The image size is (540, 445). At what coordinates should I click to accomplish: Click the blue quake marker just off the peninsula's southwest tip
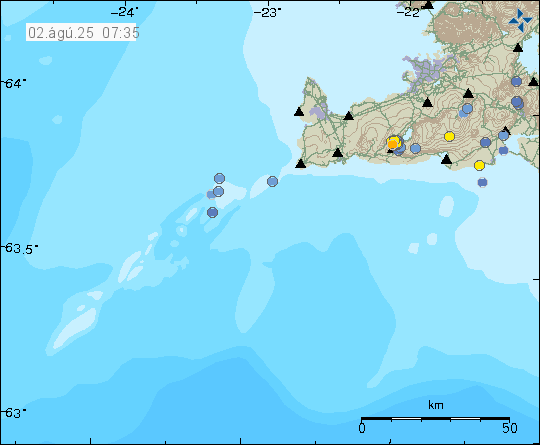tap(272, 181)
